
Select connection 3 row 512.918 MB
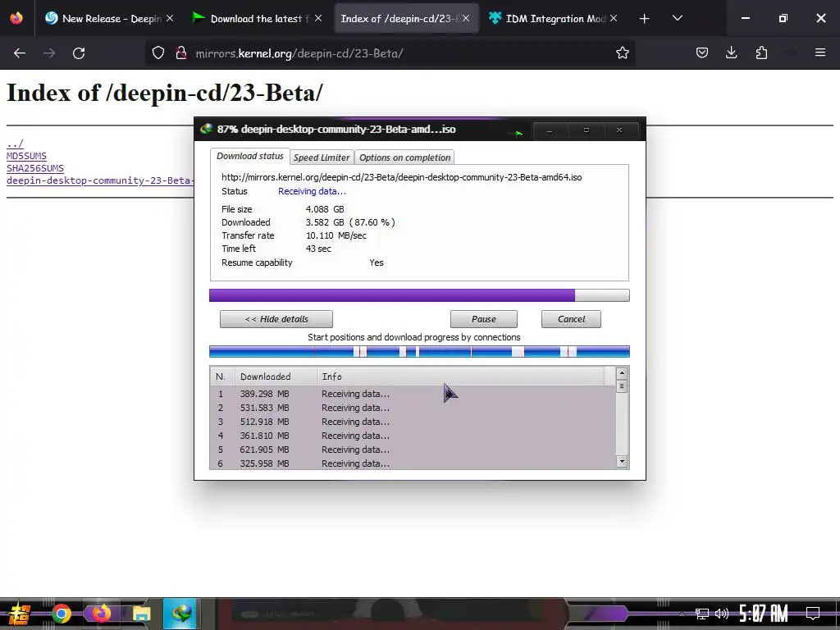[x=413, y=422]
